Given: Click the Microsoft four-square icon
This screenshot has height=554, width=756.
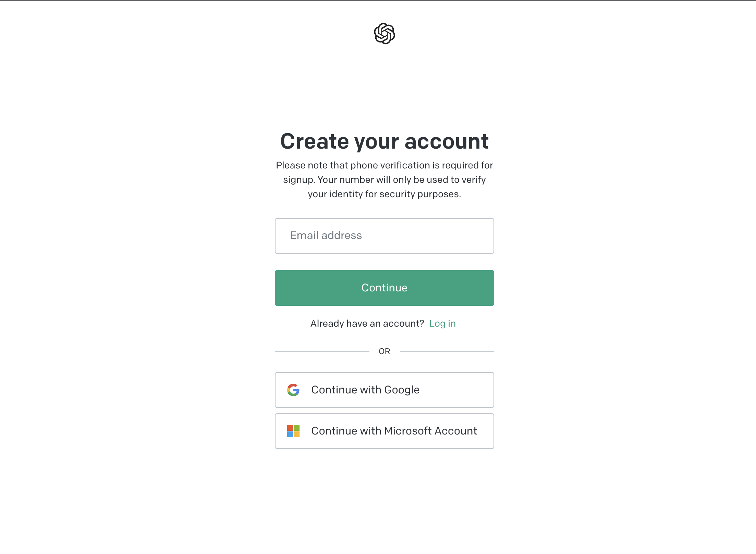Looking at the screenshot, I should pyautogui.click(x=293, y=431).
